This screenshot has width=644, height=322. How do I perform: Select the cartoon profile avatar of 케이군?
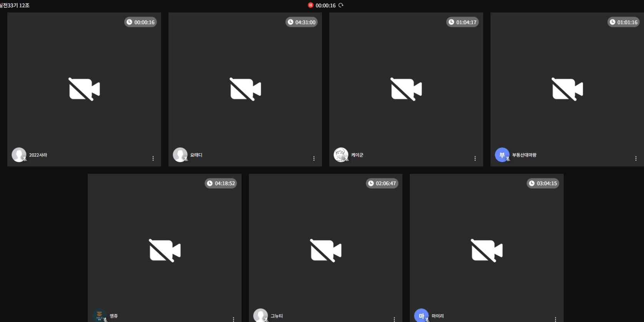coord(341,155)
